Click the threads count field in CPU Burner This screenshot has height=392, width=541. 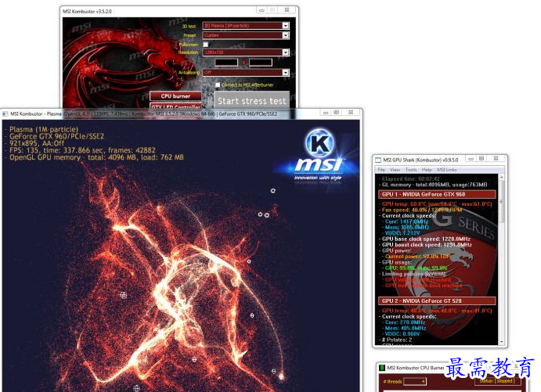tap(415, 381)
